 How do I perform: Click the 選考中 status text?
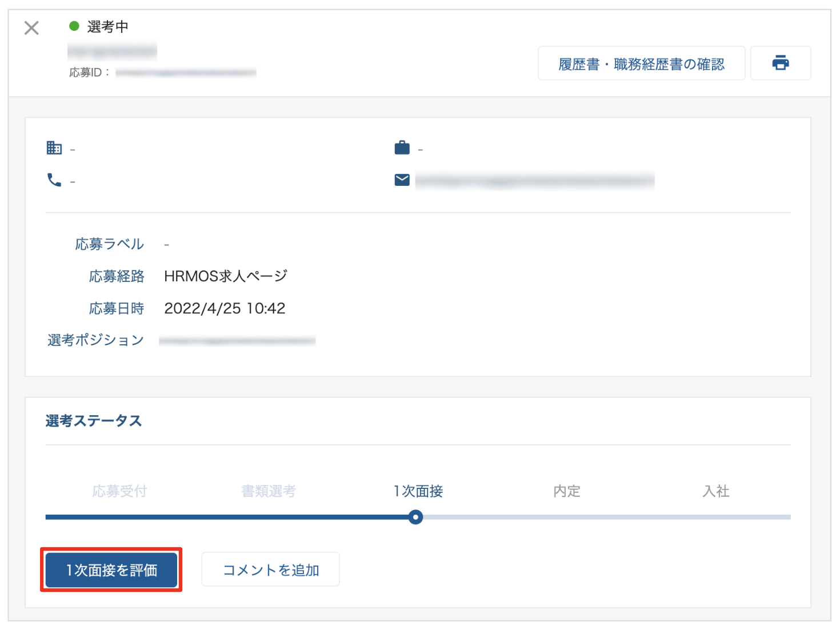coord(108,26)
